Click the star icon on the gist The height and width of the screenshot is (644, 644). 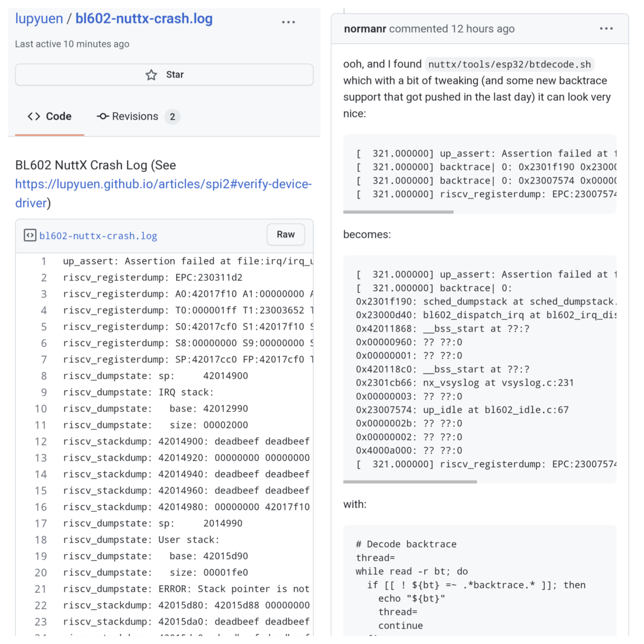point(151,75)
